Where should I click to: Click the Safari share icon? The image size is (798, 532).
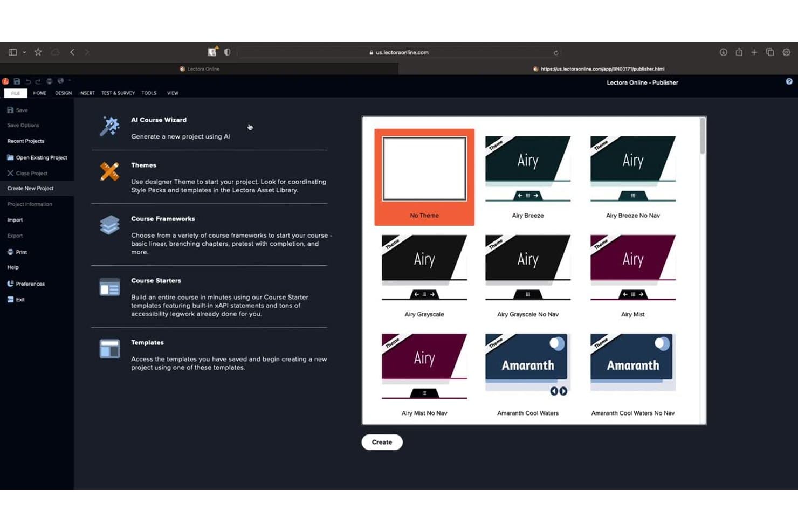739,52
